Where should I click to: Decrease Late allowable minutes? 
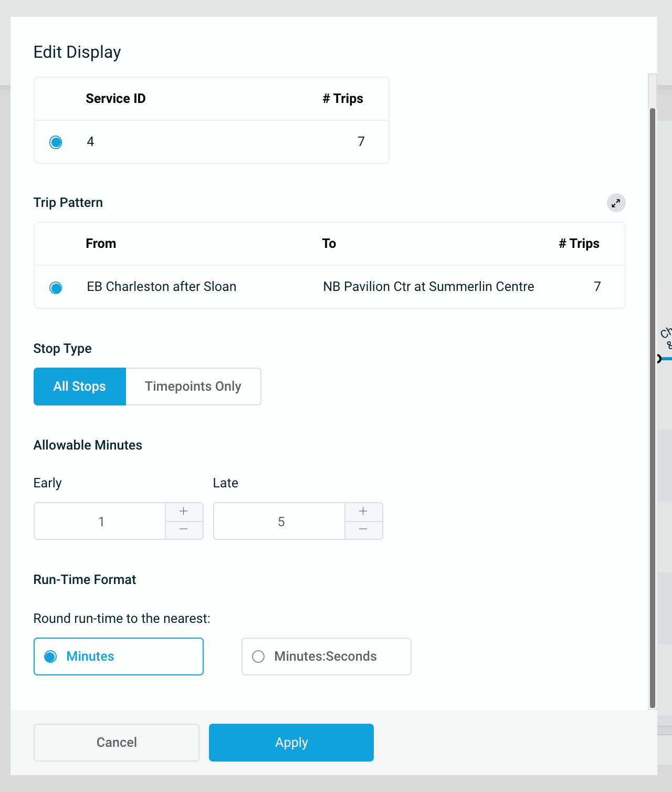363,530
